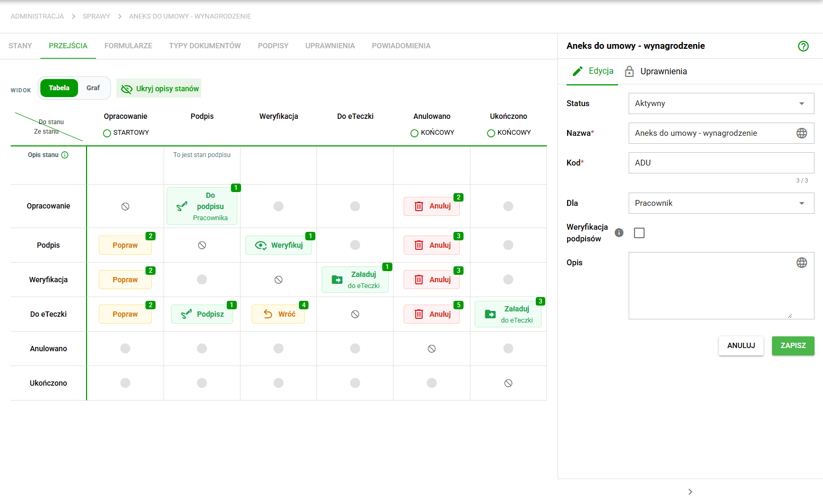Image resolution: width=823 pixels, height=504 pixels.
Task: Click the globe icon in the Opis field
Action: point(802,263)
